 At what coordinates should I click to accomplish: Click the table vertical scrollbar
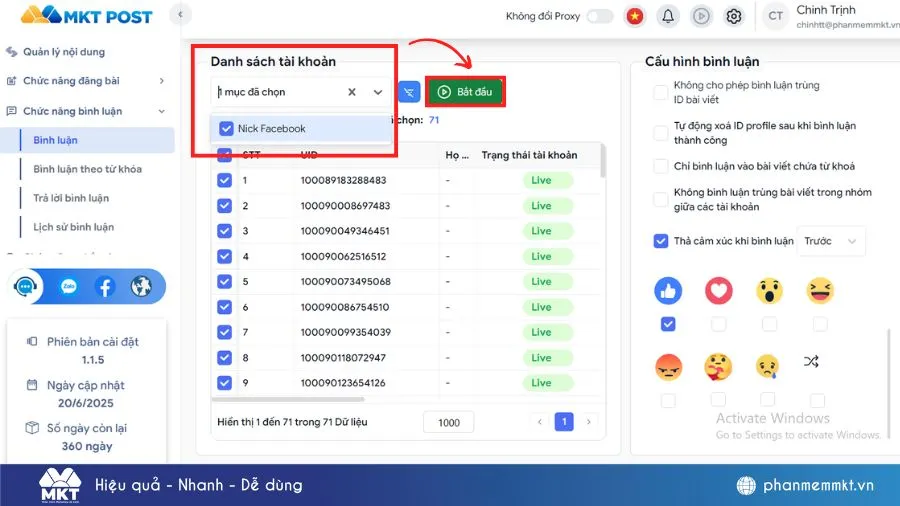[x=603, y=161]
